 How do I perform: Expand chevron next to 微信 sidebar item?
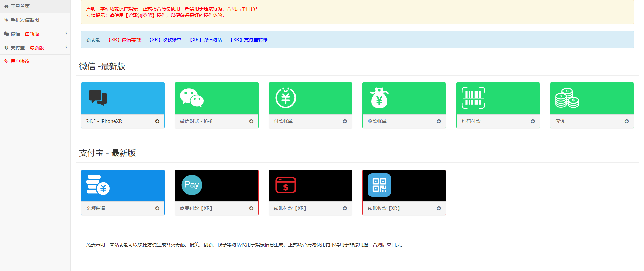tap(66, 33)
